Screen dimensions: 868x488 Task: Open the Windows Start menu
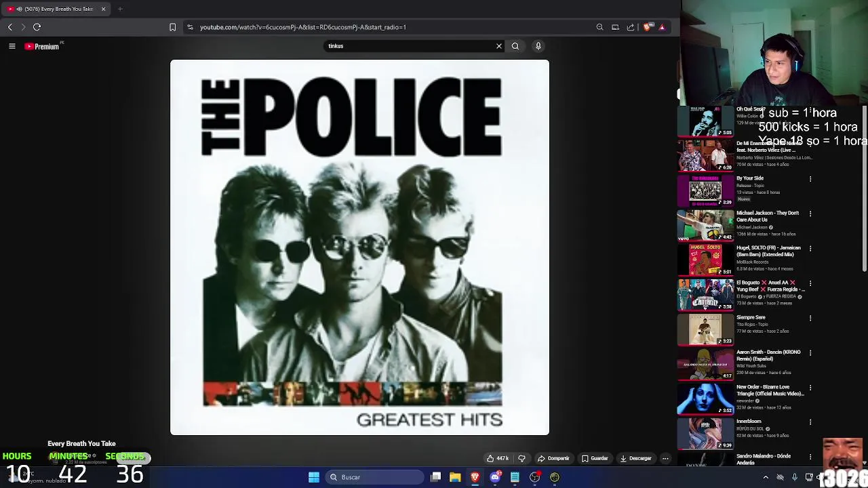click(x=314, y=477)
